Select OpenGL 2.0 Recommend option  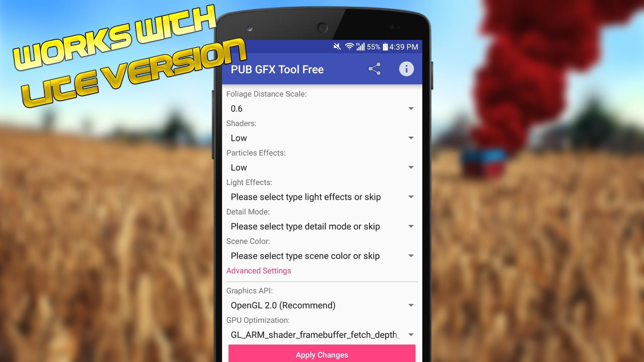(322, 305)
